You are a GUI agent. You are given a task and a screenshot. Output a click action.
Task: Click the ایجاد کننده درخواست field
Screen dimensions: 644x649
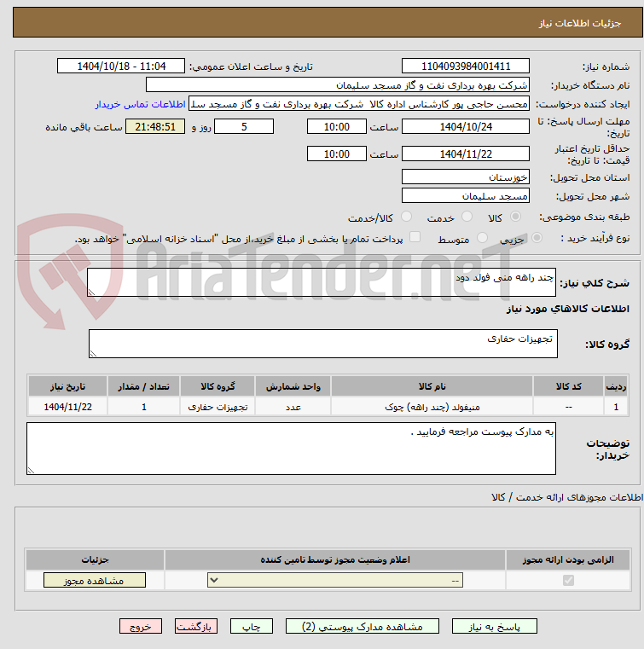click(x=359, y=104)
